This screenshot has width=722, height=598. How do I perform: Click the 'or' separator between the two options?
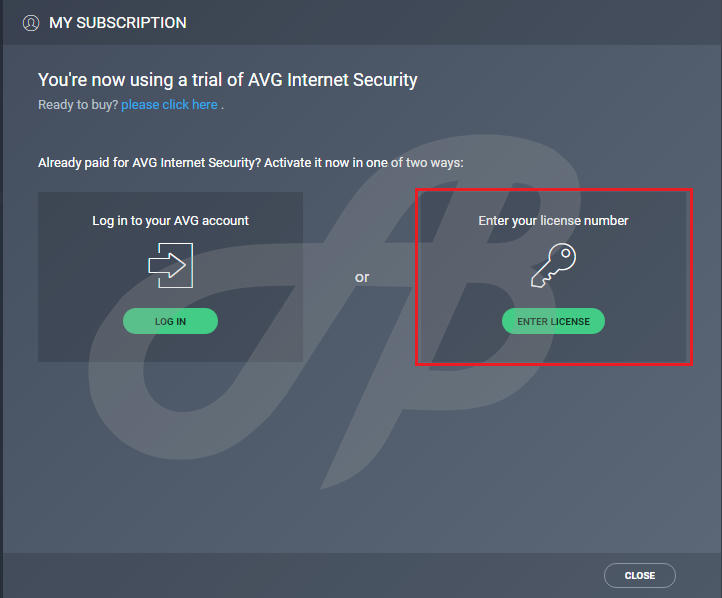click(x=362, y=277)
